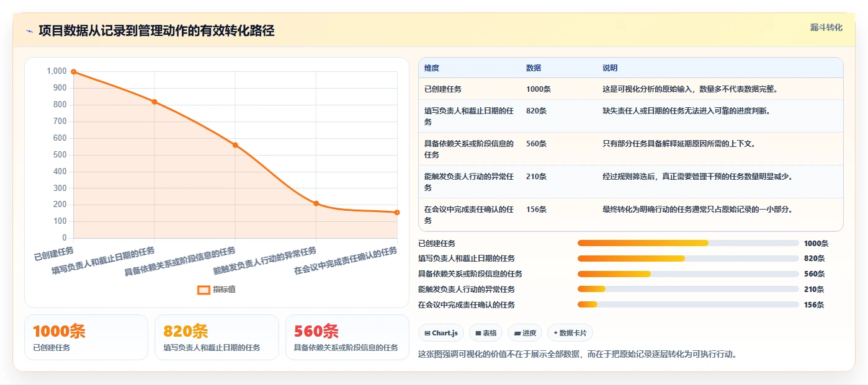
Task: Click the y-axis label 500
Action: tap(60, 155)
